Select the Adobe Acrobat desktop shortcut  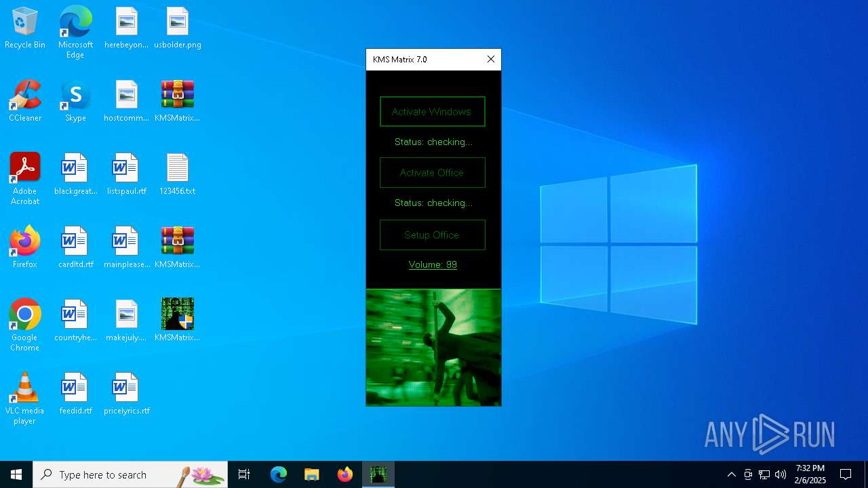[x=25, y=179]
